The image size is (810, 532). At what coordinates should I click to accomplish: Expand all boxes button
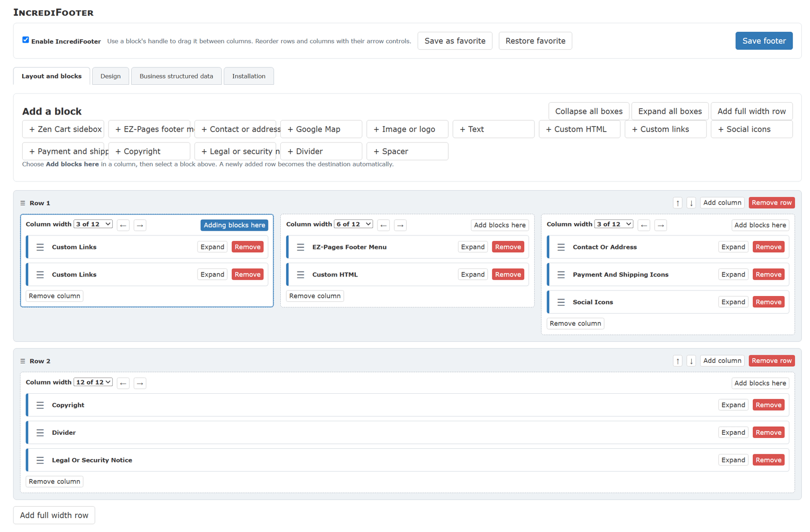[x=670, y=111]
